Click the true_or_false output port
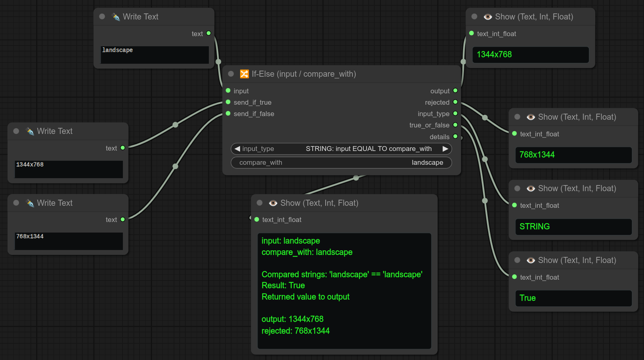The image size is (644, 360). [455, 125]
